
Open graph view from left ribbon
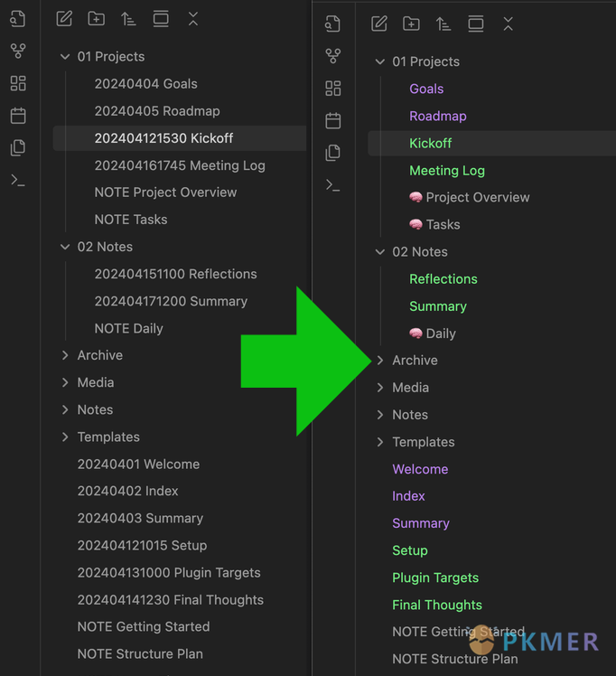click(18, 51)
